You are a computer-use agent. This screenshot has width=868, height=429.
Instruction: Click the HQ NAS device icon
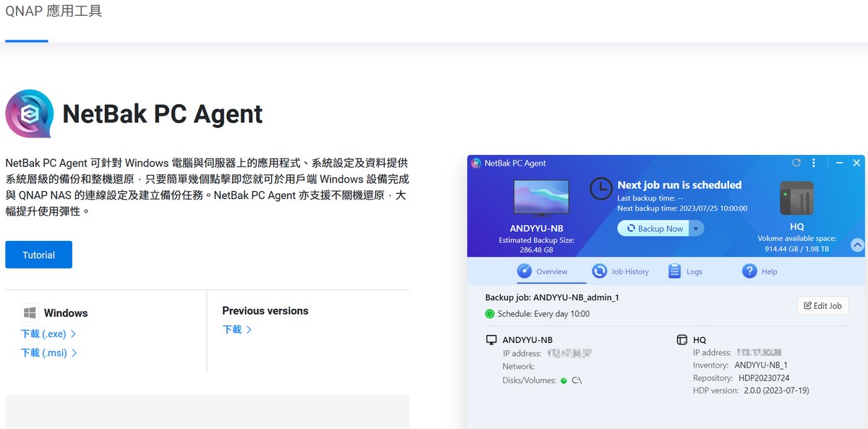click(x=796, y=198)
